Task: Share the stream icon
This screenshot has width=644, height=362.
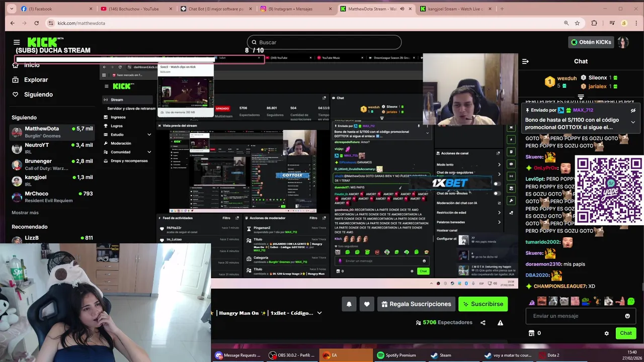Action: click(x=483, y=323)
